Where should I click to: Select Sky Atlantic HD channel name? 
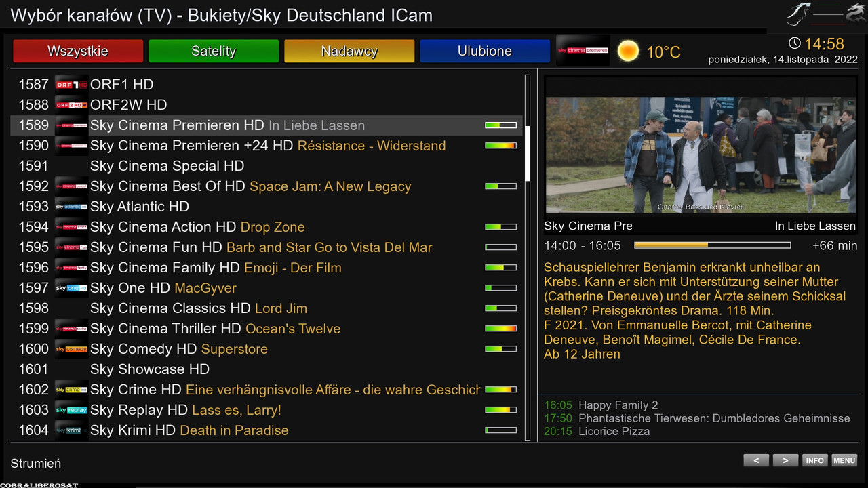click(140, 207)
